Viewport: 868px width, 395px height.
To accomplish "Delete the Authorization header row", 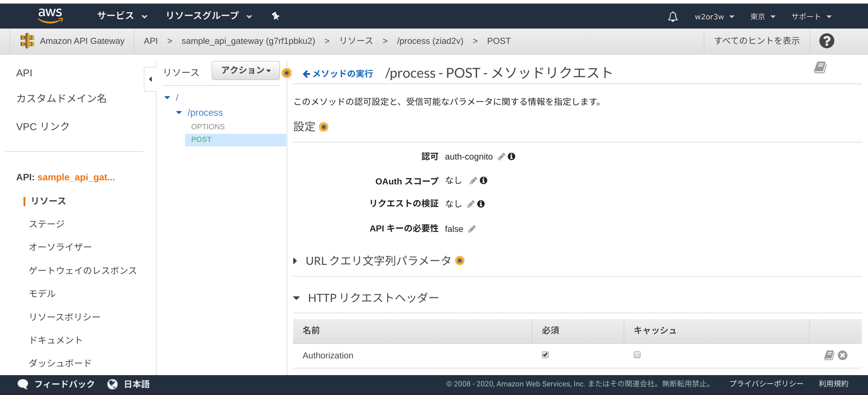I will [x=842, y=355].
